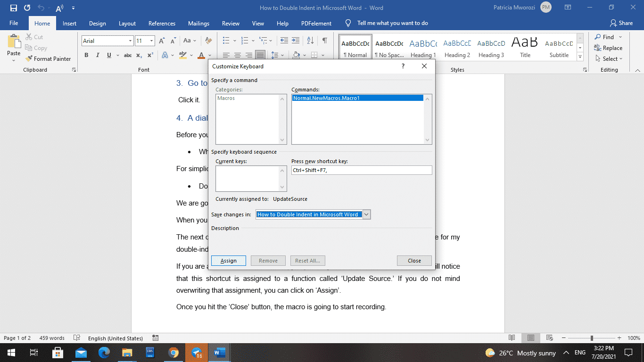This screenshot has height=362, width=644.
Task: Switch to the Layout tab
Action: coord(127,23)
